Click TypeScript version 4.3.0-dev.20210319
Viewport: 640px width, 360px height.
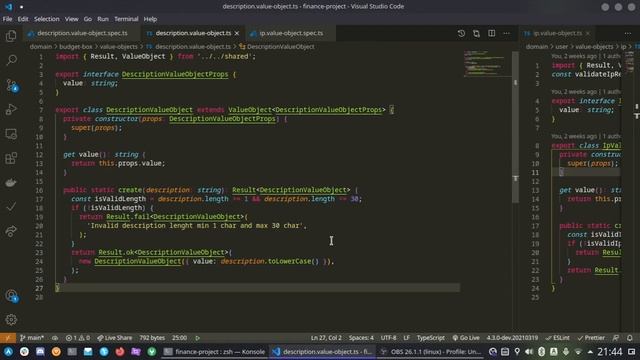pos(512,338)
